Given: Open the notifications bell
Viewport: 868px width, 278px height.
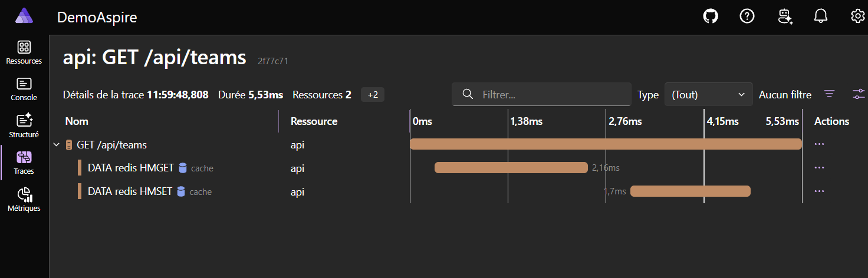Looking at the screenshot, I should coord(821,16).
